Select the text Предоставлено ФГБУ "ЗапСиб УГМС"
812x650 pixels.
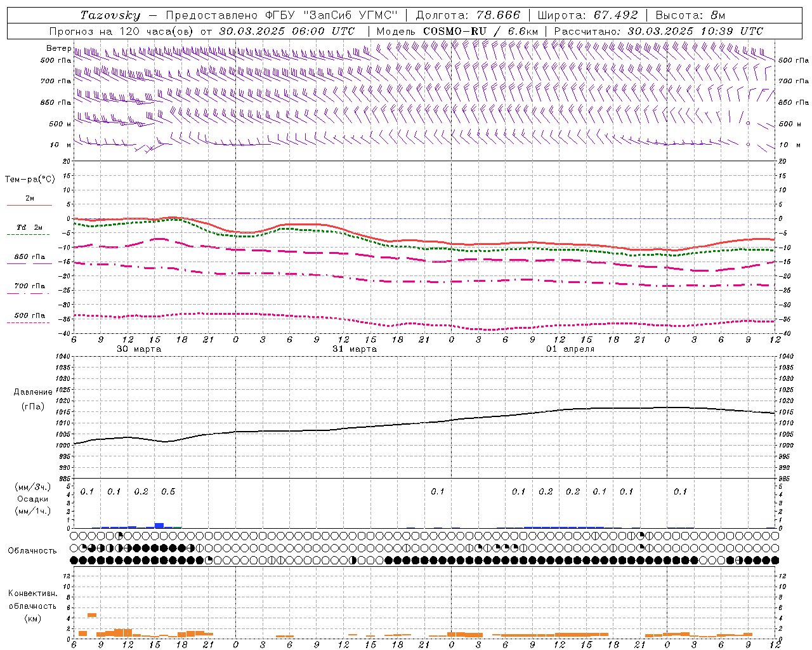pyautogui.click(x=282, y=15)
